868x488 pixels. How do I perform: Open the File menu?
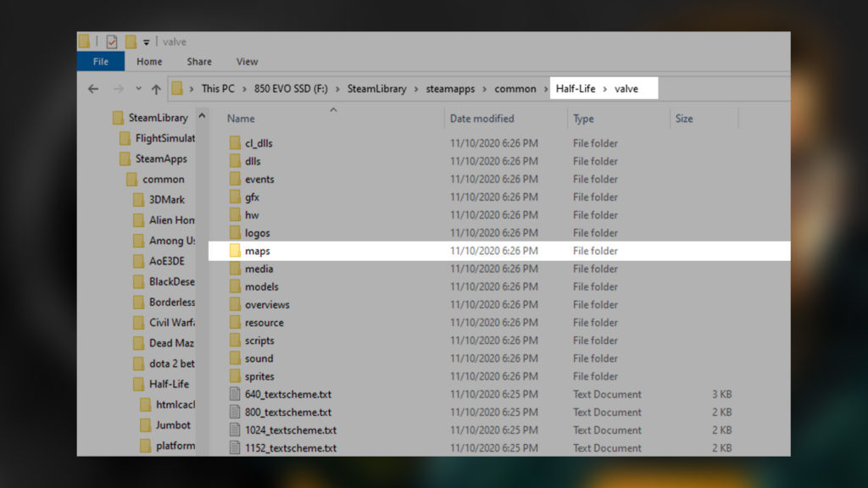pos(101,61)
